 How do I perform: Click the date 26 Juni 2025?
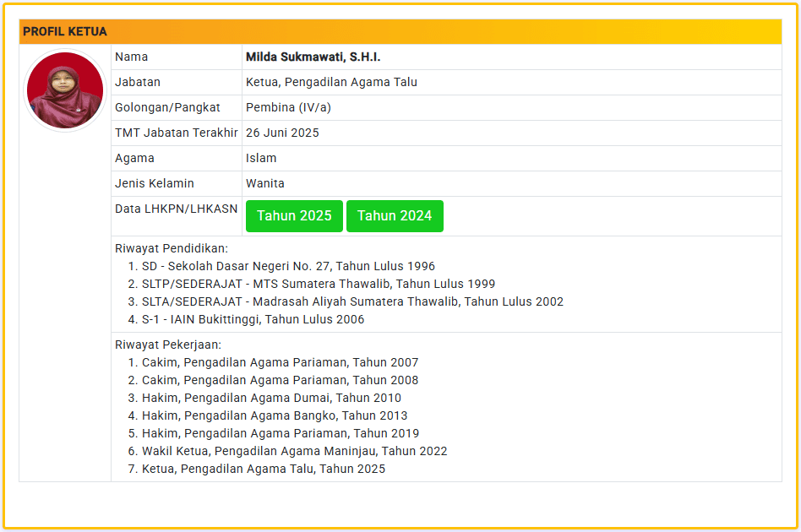pyautogui.click(x=282, y=133)
